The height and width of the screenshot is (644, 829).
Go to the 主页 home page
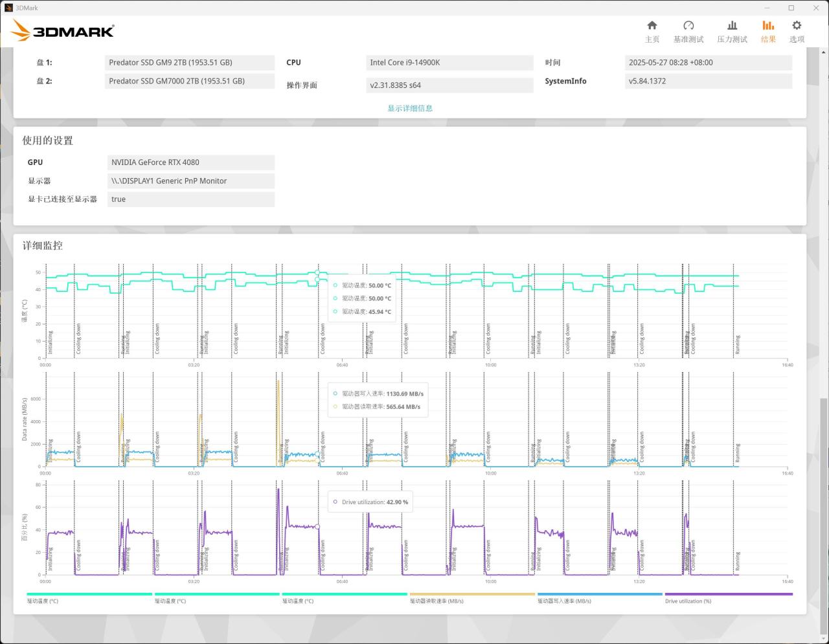click(652, 31)
